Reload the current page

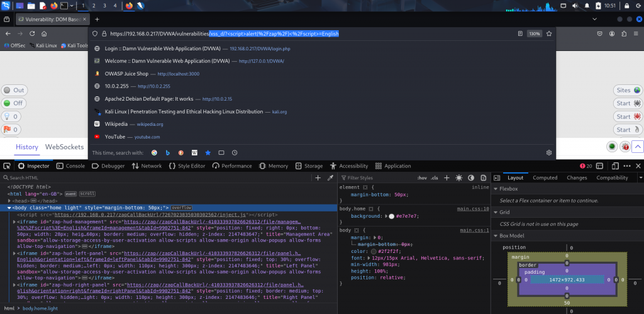[32, 34]
